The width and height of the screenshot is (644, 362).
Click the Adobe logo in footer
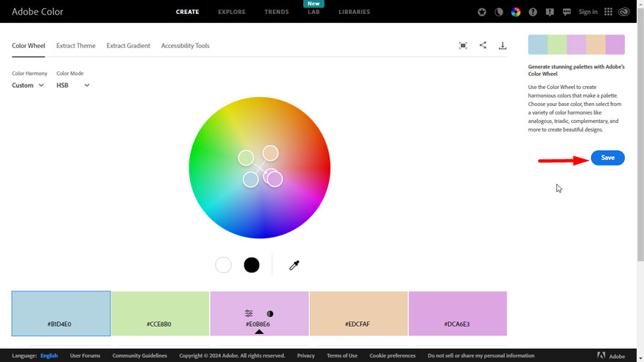(x=611, y=356)
